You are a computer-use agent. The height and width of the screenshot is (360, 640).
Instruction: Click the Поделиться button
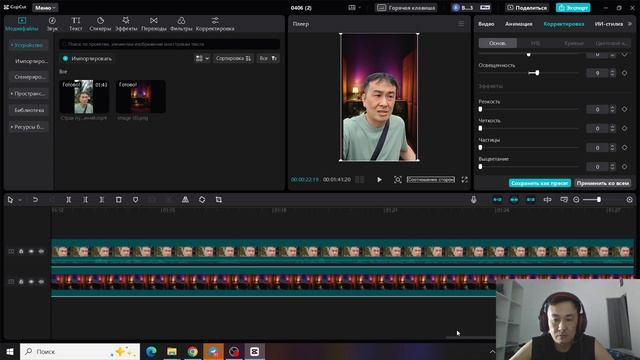pyautogui.click(x=527, y=7)
